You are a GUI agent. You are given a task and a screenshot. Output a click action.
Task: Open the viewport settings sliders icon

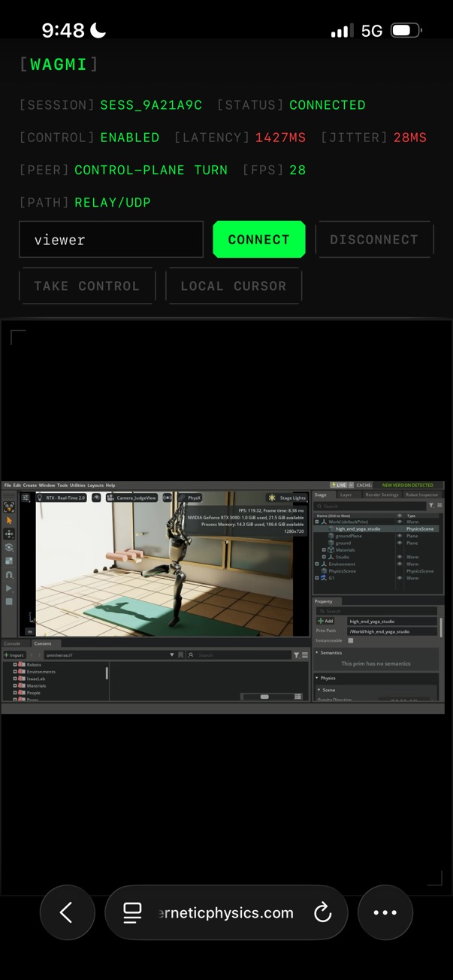pyautogui.click(x=26, y=498)
